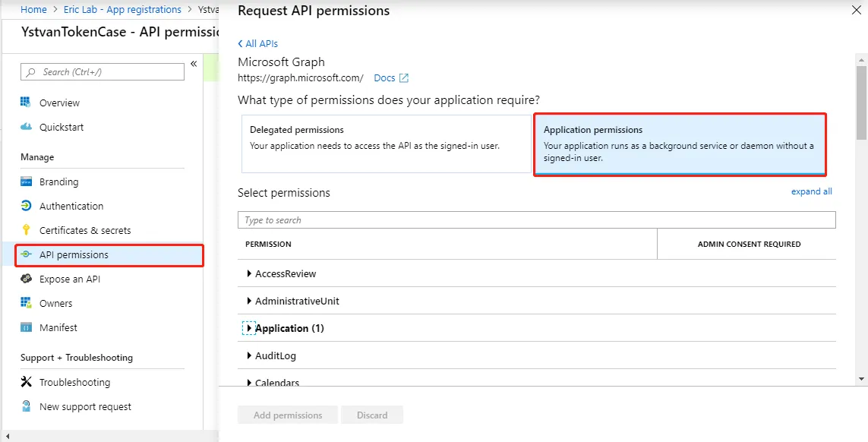Image resolution: width=868 pixels, height=442 pixels.
Task: Select the Application permissions option
Action: [x=680, y=144]
